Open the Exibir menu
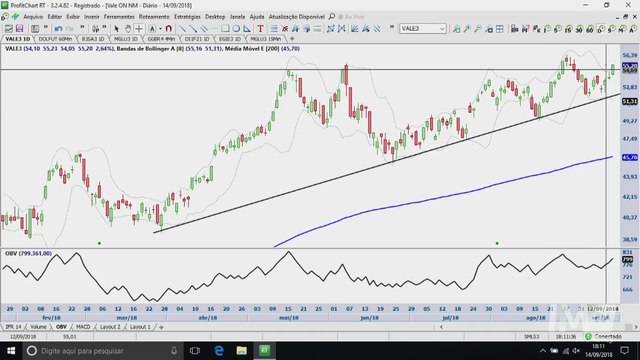640x360 pixels. pyautogui.click(x=73, y=17)
